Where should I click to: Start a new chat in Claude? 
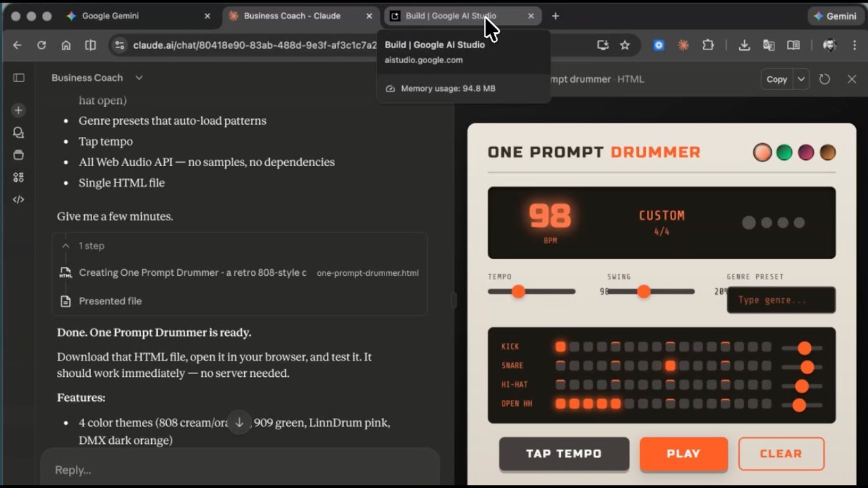pos(18,110)
